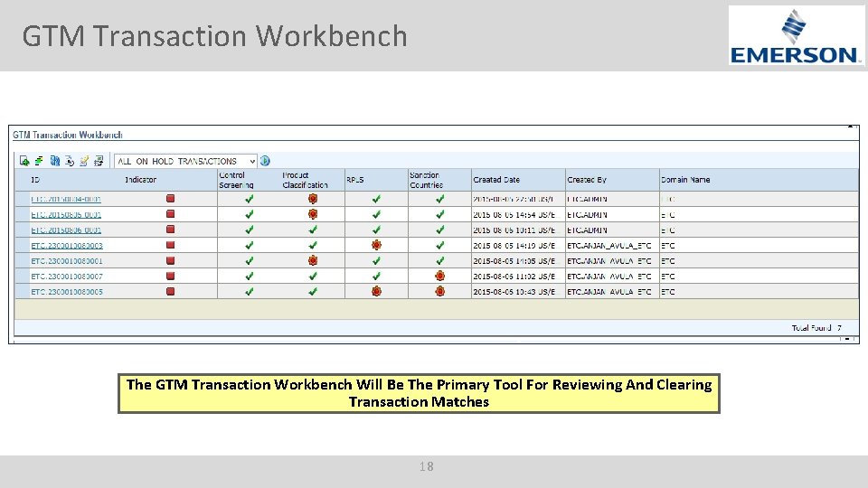Viewport: 868px width, 488px height.
Task: Click Sanction Countries alert icon for ETC.2300010080005
Action: click(440, 292)
